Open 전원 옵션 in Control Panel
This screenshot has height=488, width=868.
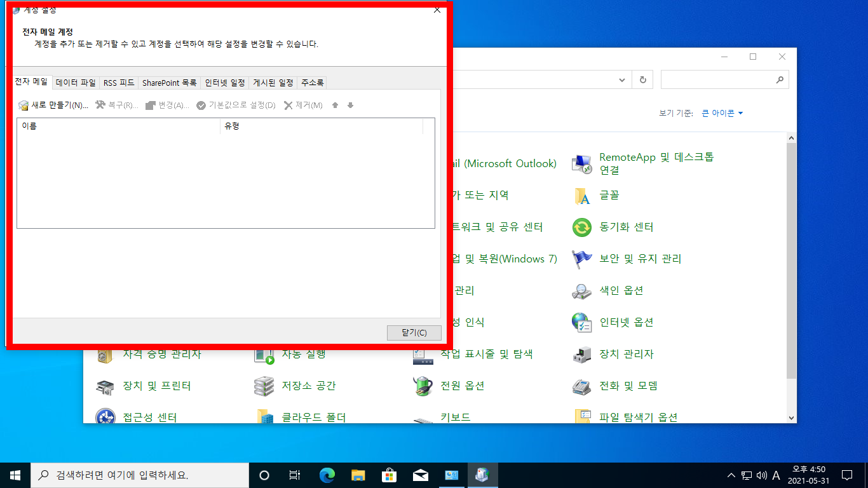[x=449, y=386]
